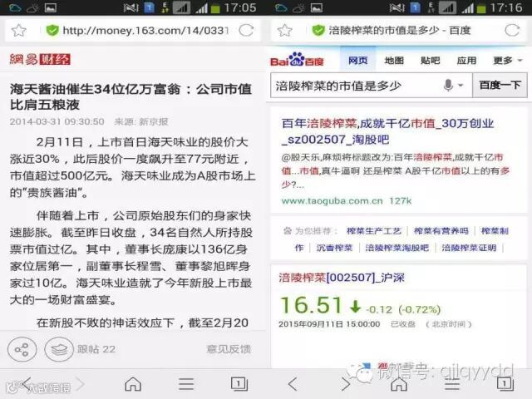Open voice input dropdown arrow

click(x=461, y=86)
